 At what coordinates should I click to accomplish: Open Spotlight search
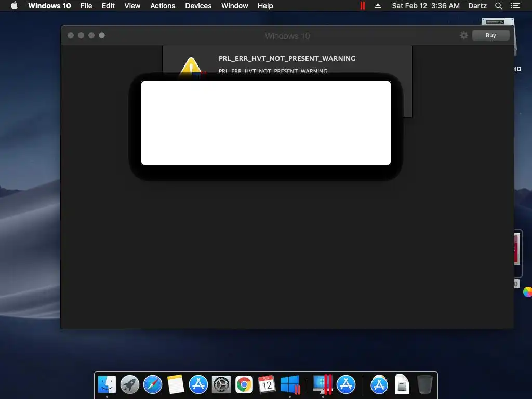(499, 6)
